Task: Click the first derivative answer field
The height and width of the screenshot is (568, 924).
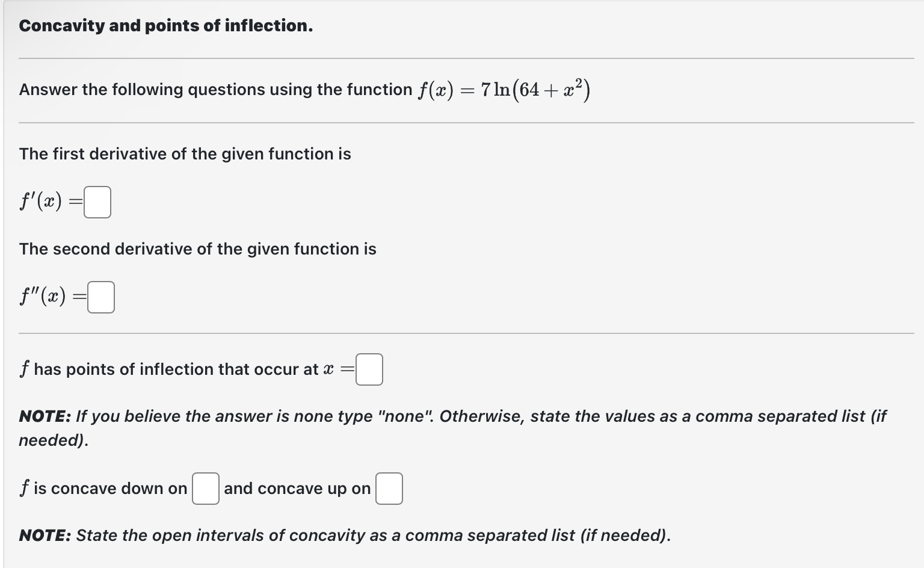Action: click(97, 202)
